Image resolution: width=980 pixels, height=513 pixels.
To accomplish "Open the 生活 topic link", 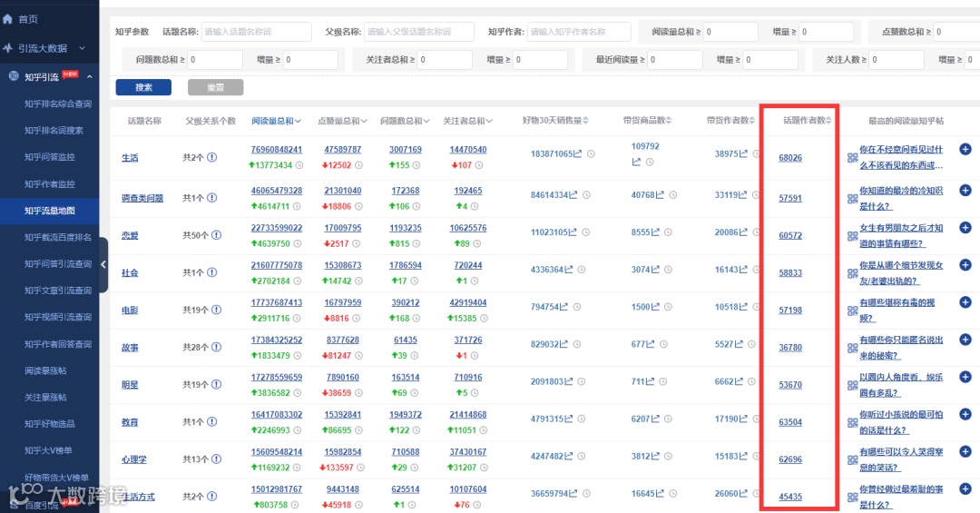I will pos(130,158).
